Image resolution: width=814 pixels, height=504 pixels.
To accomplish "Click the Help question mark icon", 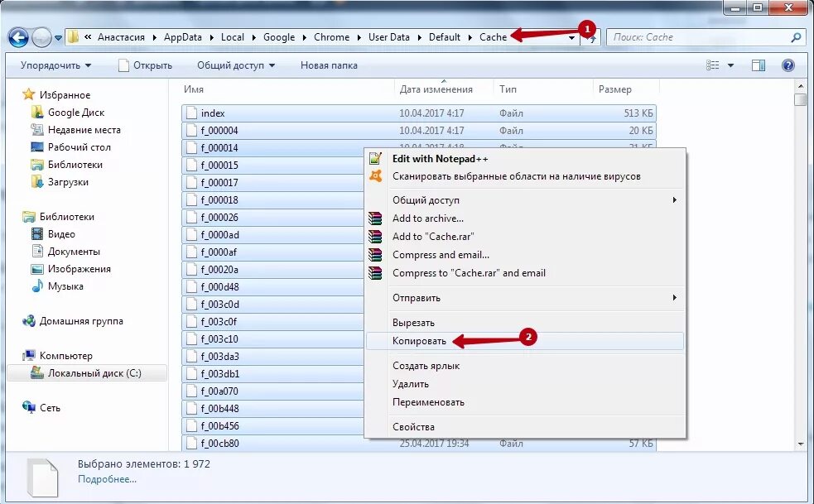I will [788, 65].
